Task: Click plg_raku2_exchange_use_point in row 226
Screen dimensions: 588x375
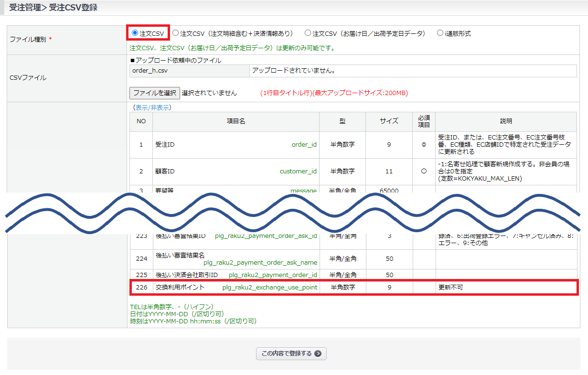Action: coord(269,288)
